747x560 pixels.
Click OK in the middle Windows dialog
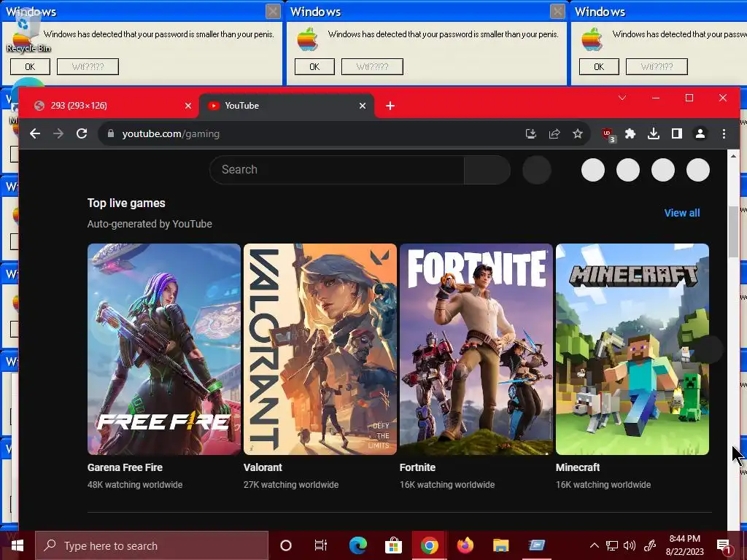point(314,66)
